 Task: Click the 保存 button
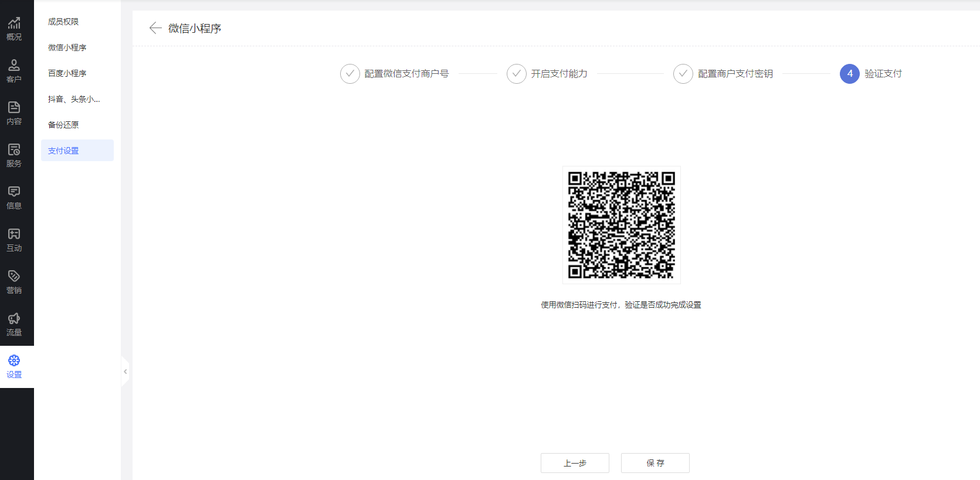(655, 463)
